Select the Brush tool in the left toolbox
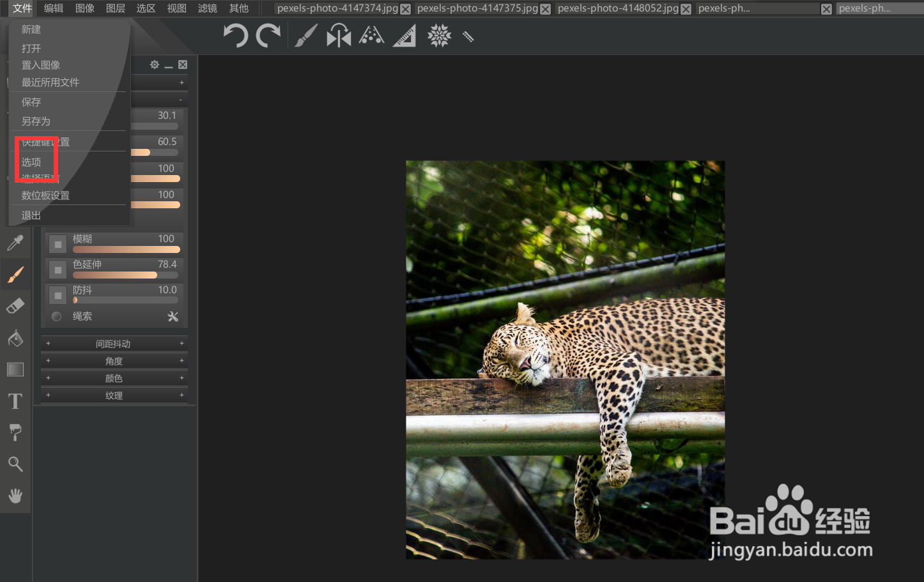The height and width of the screenshot is (582, 924). point(15,275)
